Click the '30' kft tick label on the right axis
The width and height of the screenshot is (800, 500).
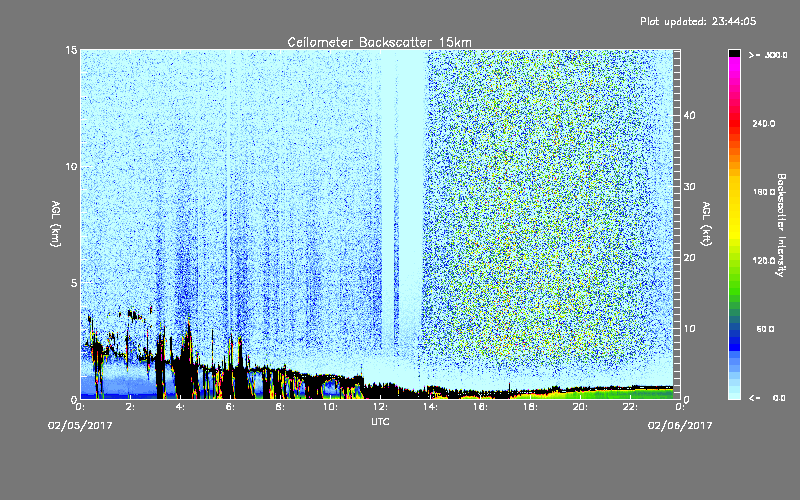tap(689, 187)
